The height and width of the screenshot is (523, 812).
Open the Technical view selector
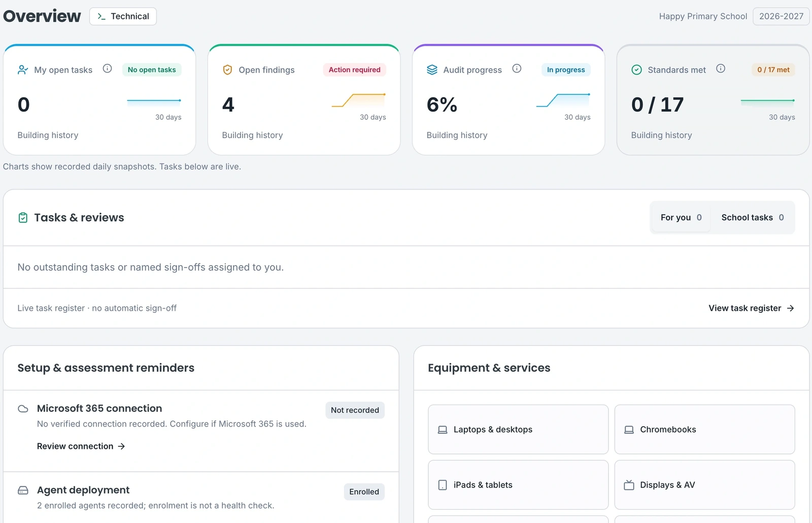tap(123, 16)
